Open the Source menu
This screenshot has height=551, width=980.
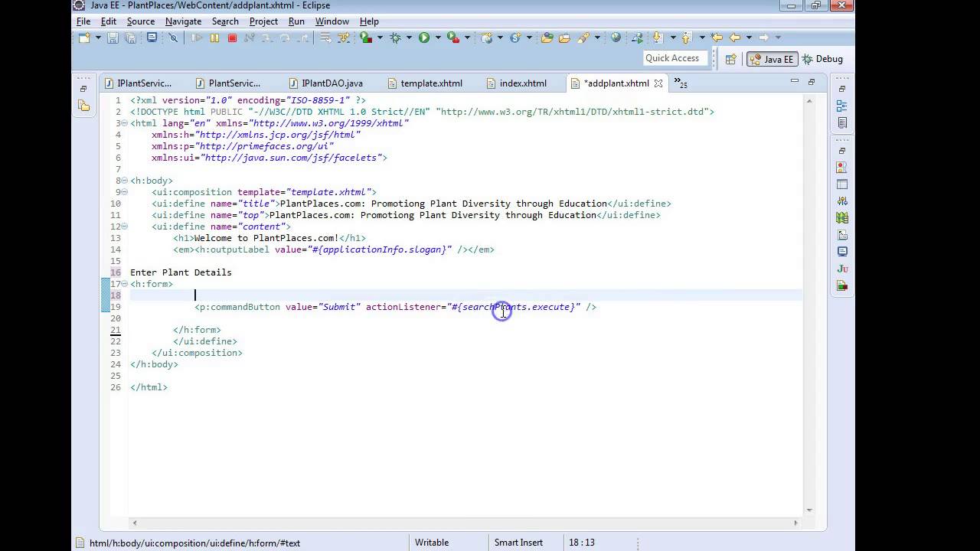point(141,21)
